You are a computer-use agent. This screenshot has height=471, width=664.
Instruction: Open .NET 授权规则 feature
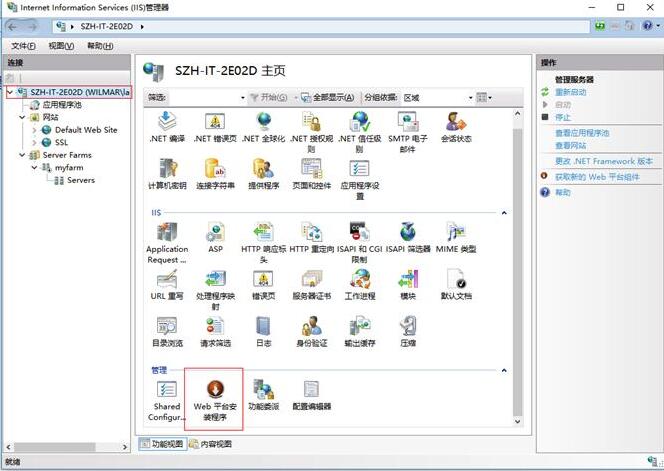311,131
